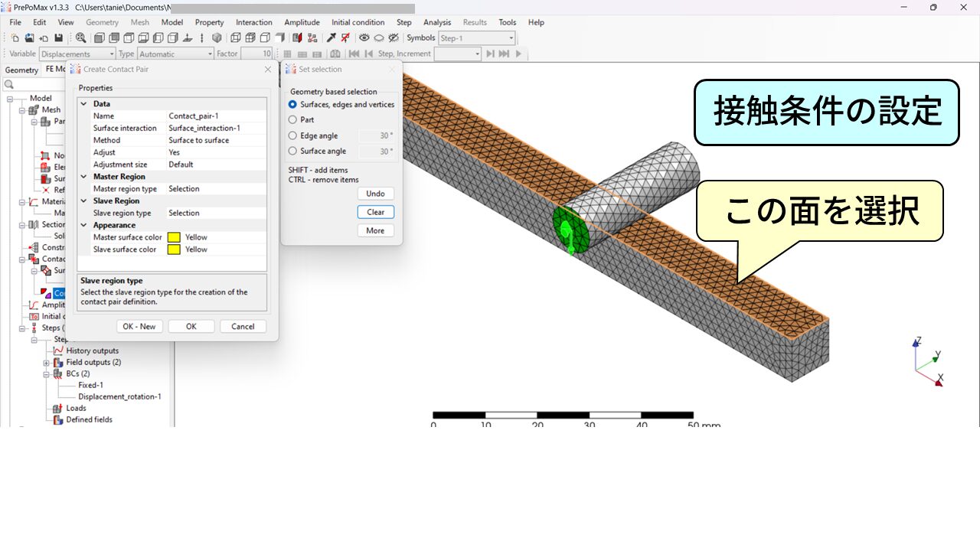Screen dimensions: 980x551
Task: Click the Exploded view toolbar icon
Action: (x=312, y=37)
